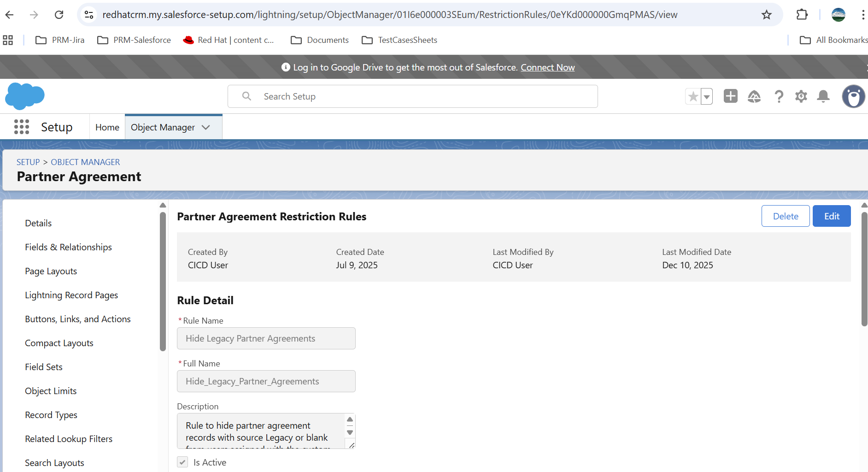Open the apps grid in bookmarks bar

click(8, 40)
